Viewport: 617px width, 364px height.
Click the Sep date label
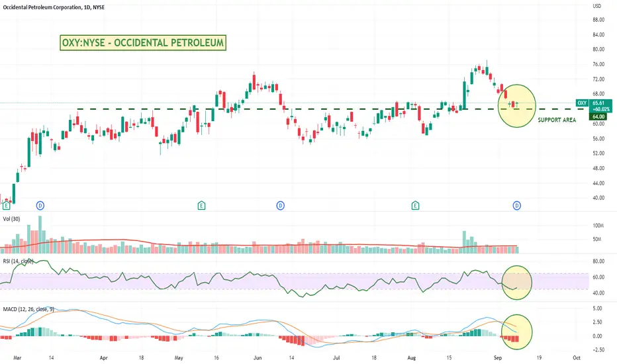(x=498, y=357)
